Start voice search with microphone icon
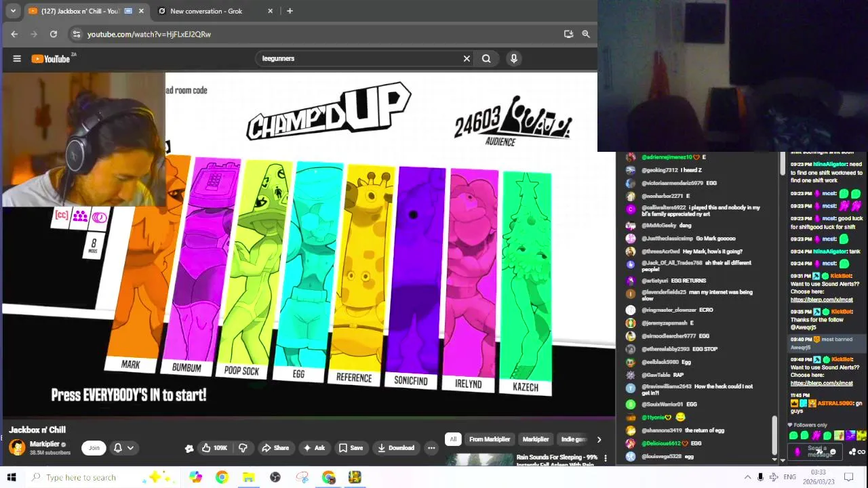The width and height of the screenshot is (868, 488). pyautogui.click(x=514, y=59)
